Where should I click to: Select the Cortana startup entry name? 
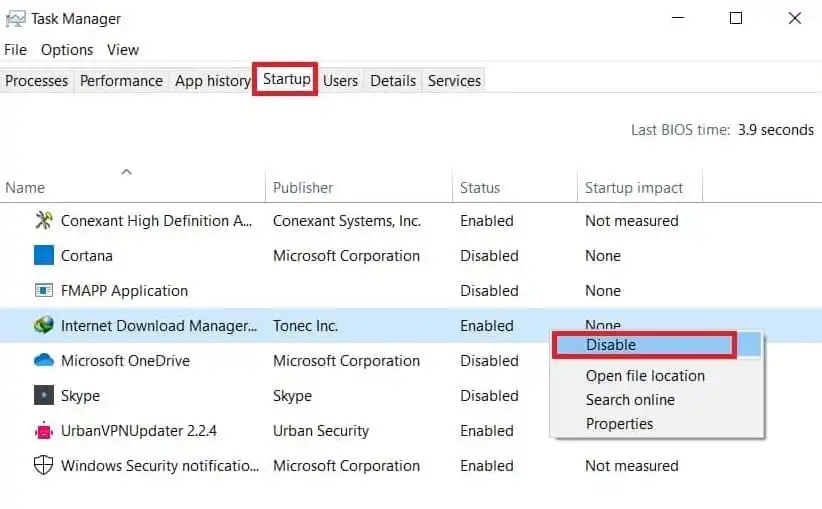click(x=86, y=256)
